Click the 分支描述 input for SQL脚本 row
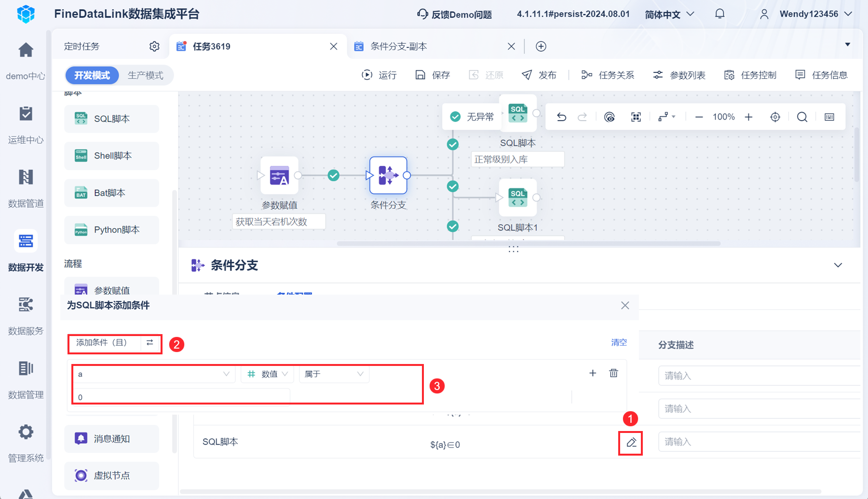The height and width of the screenshot is (499, 868). (759, 442)
